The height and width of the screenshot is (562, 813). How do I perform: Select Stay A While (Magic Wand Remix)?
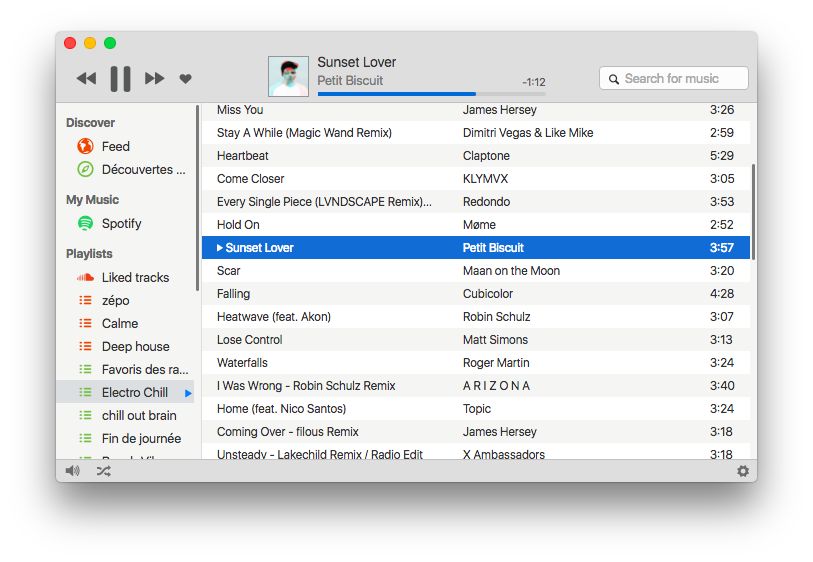(x=476, y=133)
